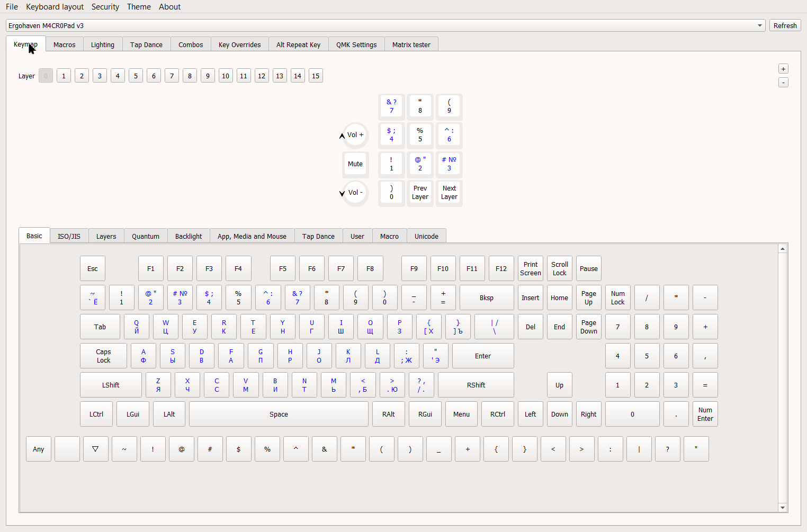
Task: Click the Any keycode button
Action: pyautogui.click(x=39, y=449)
